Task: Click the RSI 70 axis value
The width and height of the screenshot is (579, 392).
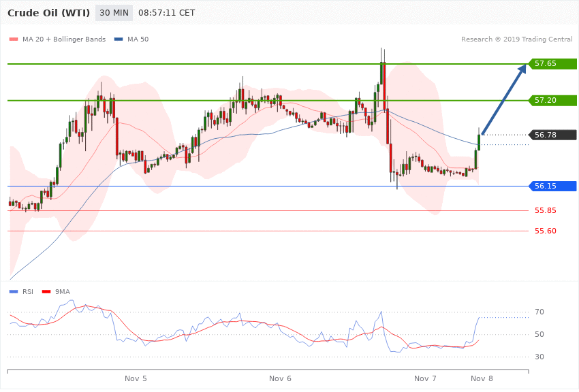Action: coord(539,312)
